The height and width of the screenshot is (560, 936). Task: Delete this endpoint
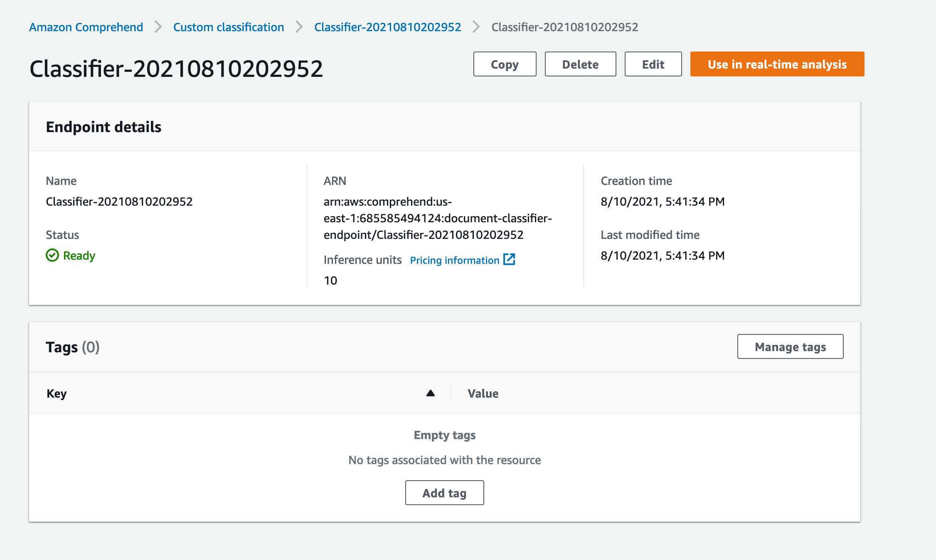pos(580,64)
